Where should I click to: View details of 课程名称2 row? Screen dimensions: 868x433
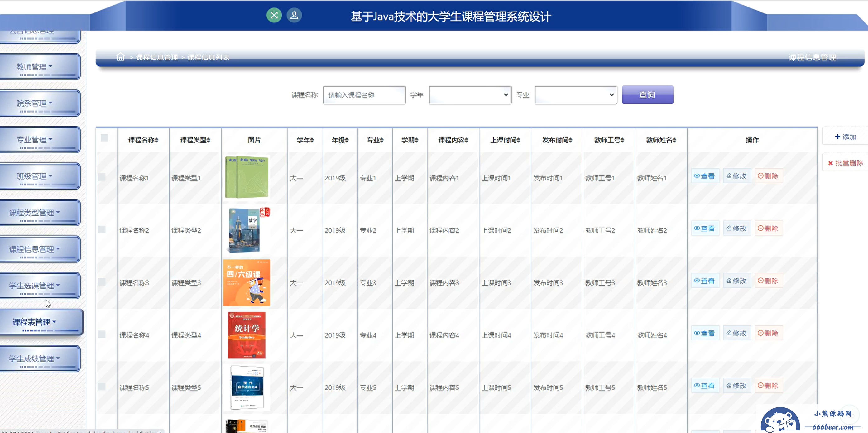705,228
